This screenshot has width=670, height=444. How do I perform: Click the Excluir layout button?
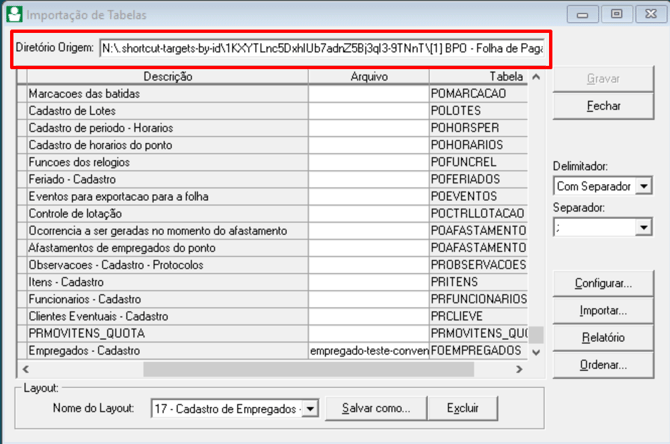(462, 408)
